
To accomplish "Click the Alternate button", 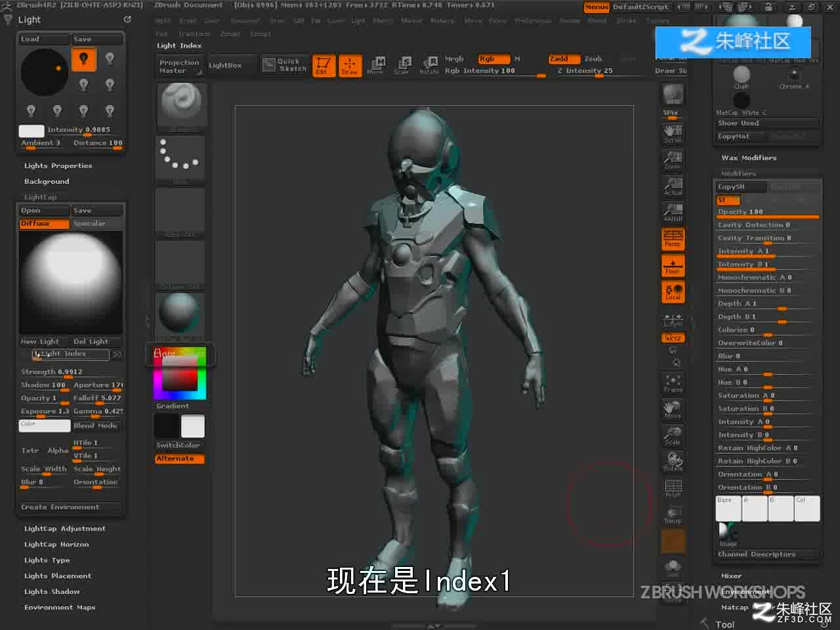I will (180, 459).
